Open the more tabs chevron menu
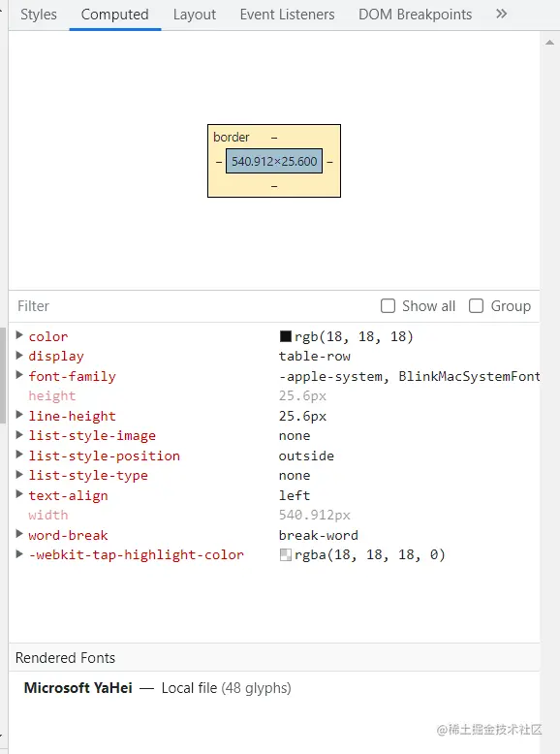Screen dimensions: 560x754 pyautogui.click(x=501, y=14)
